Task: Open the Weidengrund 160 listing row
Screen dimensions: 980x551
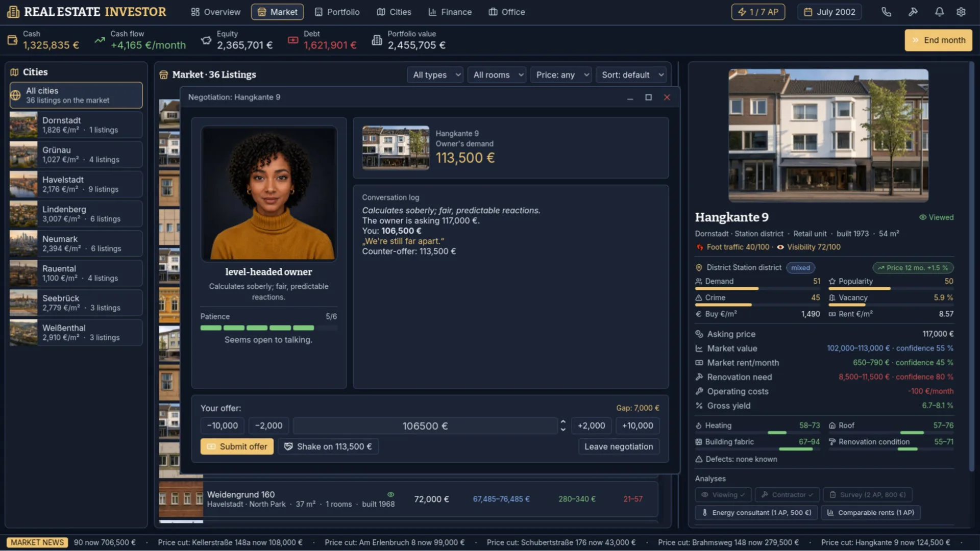Action: click(x=408, y=499)
